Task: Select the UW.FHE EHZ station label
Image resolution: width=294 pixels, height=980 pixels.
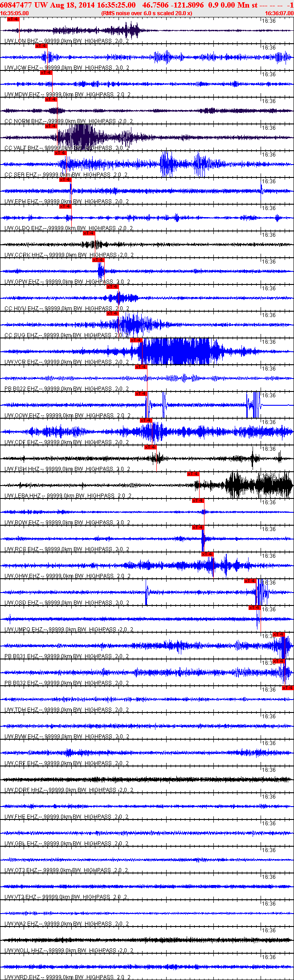Action: pyautogui.click(x=21, y=817)
